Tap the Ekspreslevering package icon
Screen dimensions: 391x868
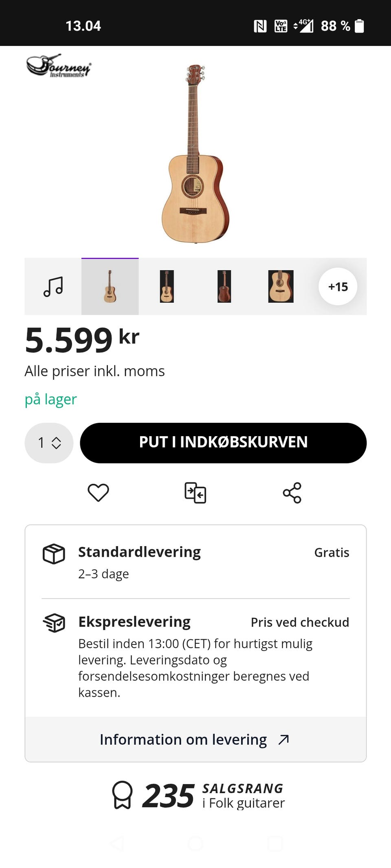click(x=54, y=623)
